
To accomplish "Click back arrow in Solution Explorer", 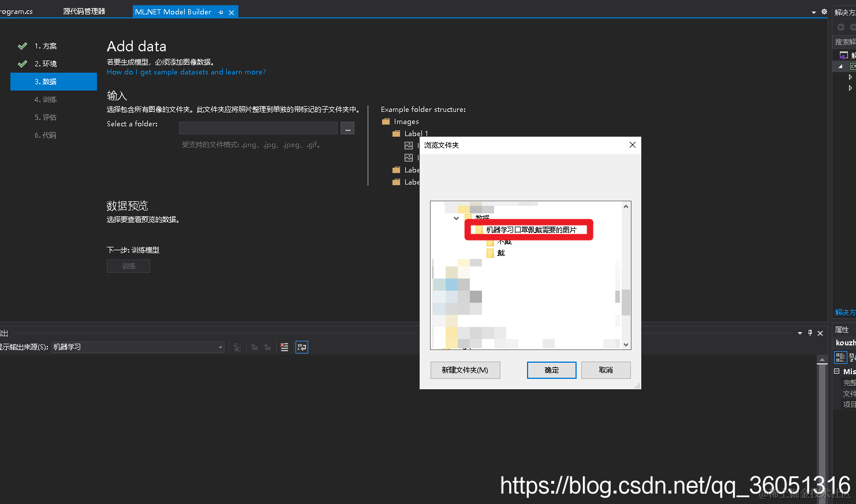I will click(x=841, y=27).
